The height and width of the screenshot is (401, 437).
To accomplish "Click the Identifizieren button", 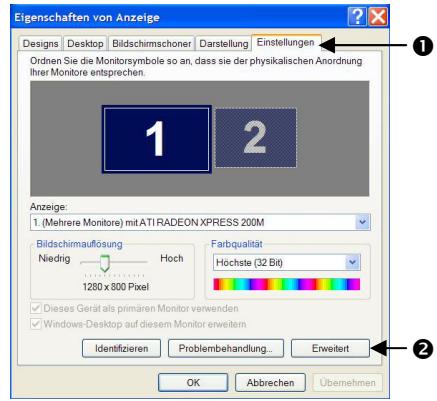I will [121, 348].
